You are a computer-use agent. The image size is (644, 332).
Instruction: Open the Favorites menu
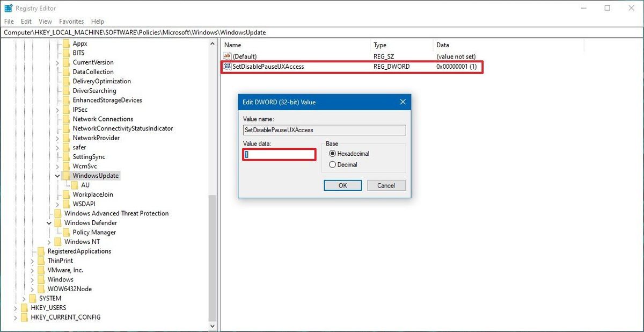[71, 21]
